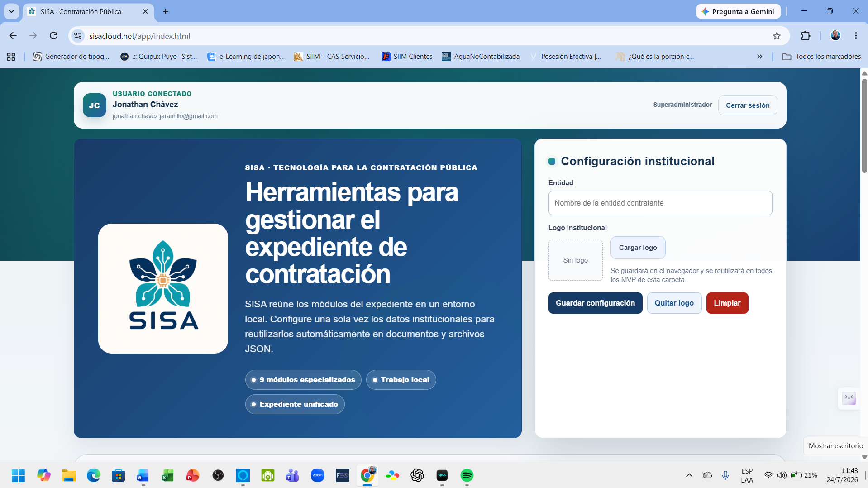Open the SIIM – CAS Servicio... bookmark
Image resolution: width=868 pixels, height=488 pixels.
[332, 57]
